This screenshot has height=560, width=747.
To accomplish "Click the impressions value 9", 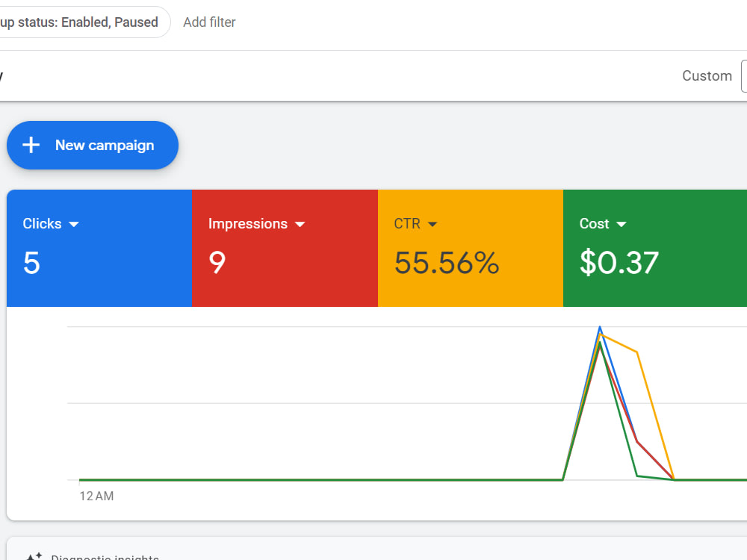I will pyautogui.click(x=217, y=263).
